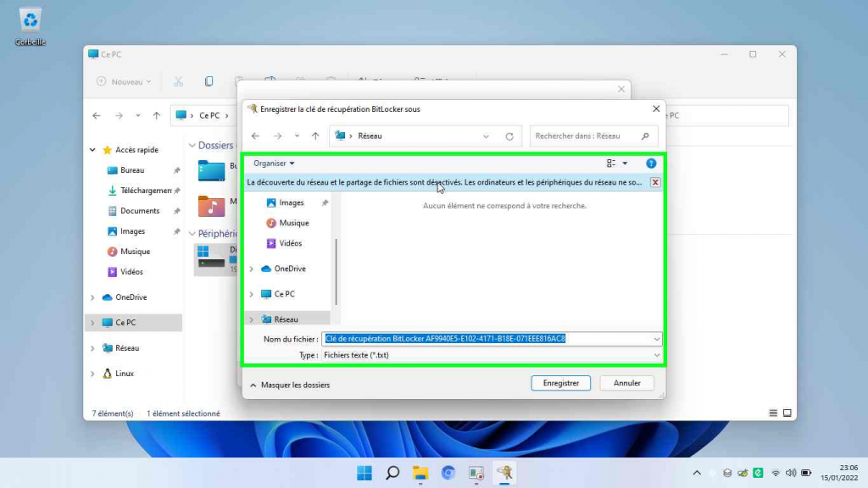The image size is (868, 488).
Task: Click the Enregistrer button
Action: [x=560, y=383]
